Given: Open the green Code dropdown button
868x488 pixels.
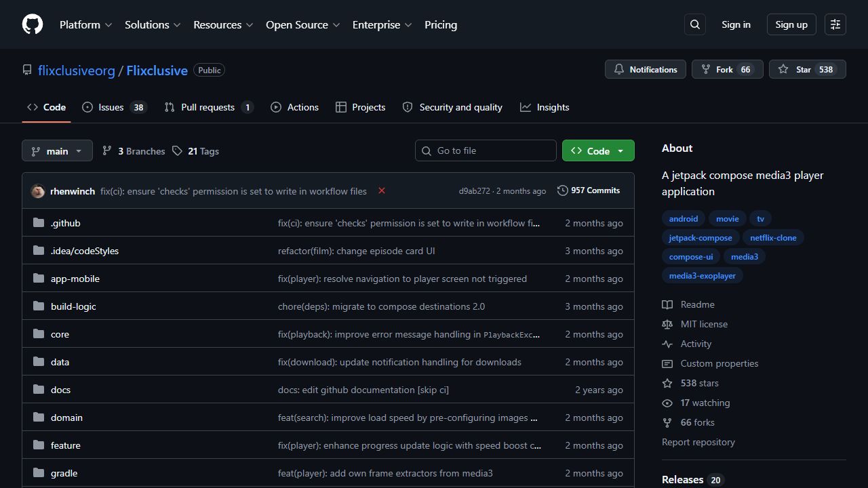Looking at the screenshot, I should (x=598, y=150).
